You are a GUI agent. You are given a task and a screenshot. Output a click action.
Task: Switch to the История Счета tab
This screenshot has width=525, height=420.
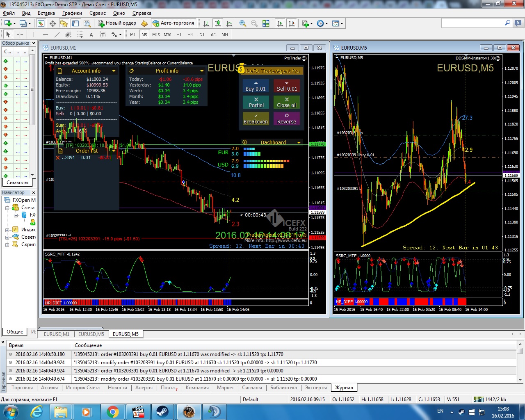coord(83,388)
